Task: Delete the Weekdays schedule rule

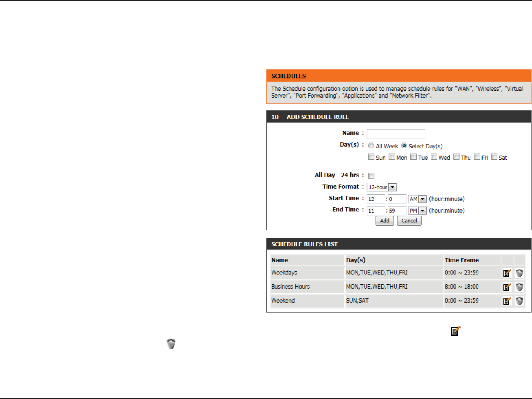Action: tap(519, 273)
